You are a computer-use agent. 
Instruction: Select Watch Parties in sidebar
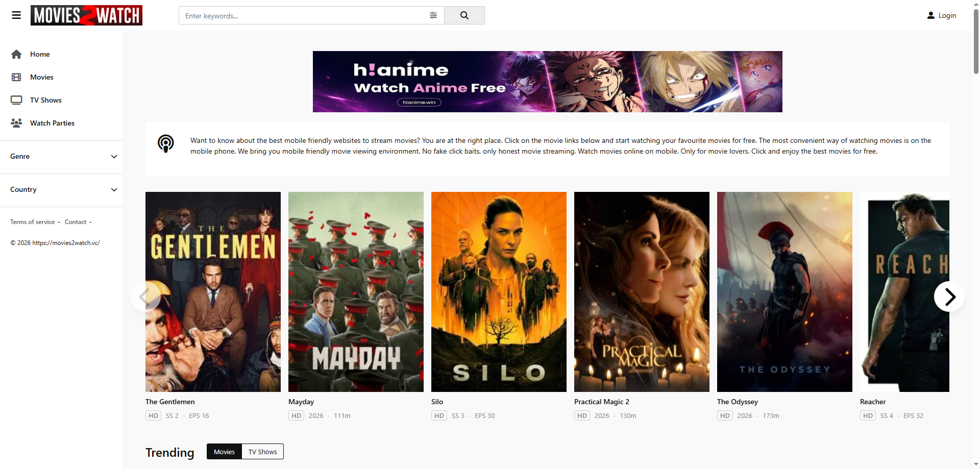pos(52,123)
